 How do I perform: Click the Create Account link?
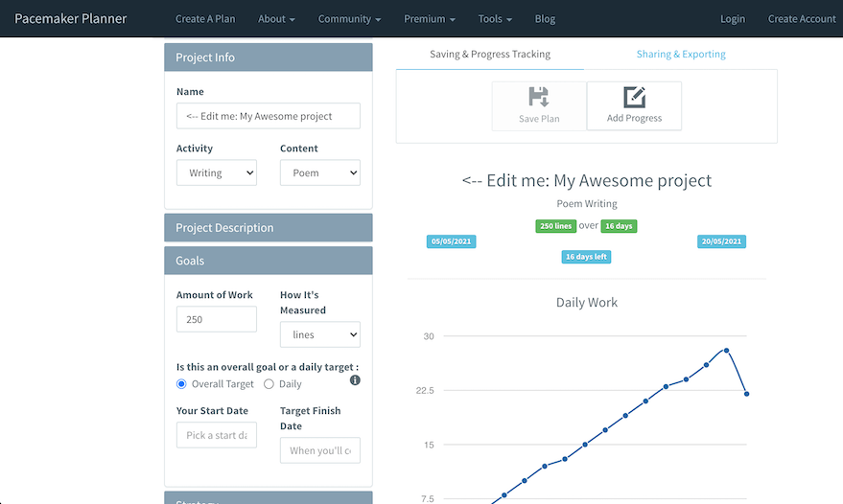click(x=800, y=19)
